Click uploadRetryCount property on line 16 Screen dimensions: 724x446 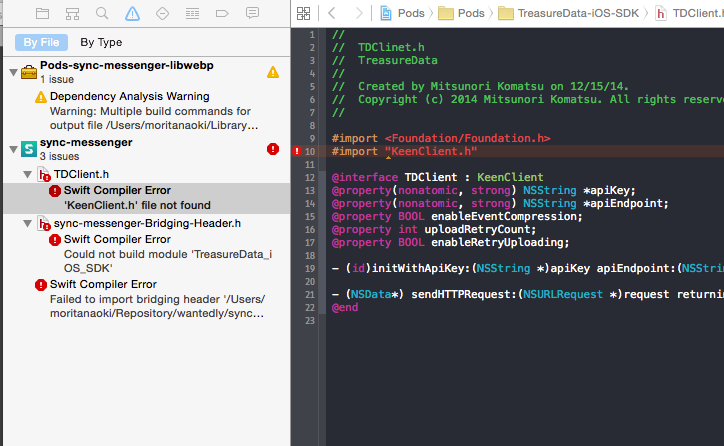click(x=434, y=229)
